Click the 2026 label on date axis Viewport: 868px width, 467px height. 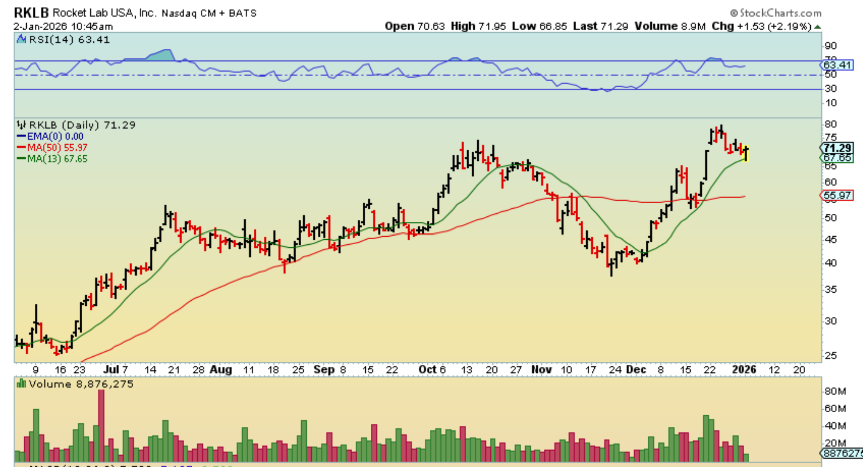[x=744, y=369]
